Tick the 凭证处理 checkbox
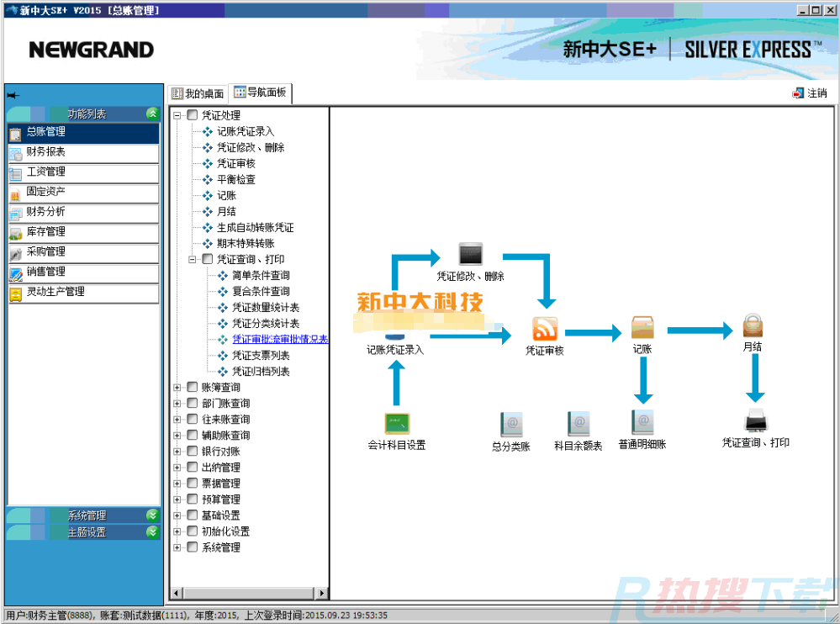The width and height of the screenshot is (840, 624). point(193,115)
